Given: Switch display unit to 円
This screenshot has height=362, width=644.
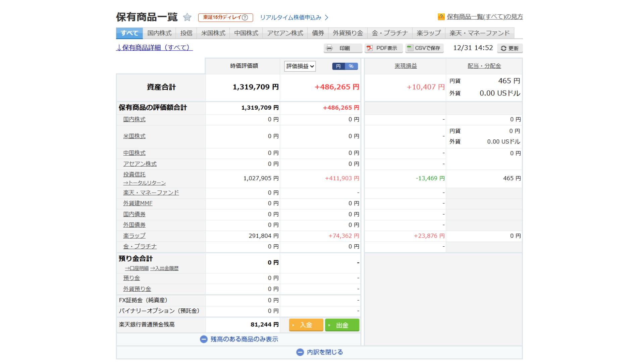Looking at the screenshot, I should coord(338,66).
